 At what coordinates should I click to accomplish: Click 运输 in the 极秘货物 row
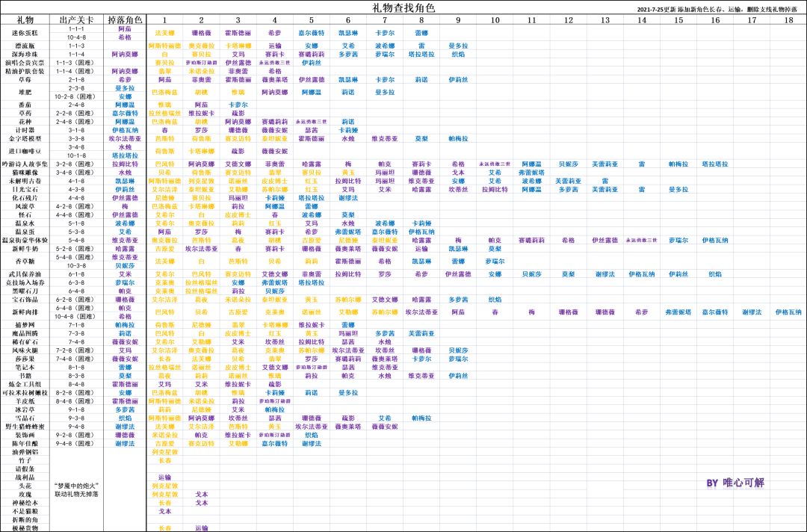[201, 528]
